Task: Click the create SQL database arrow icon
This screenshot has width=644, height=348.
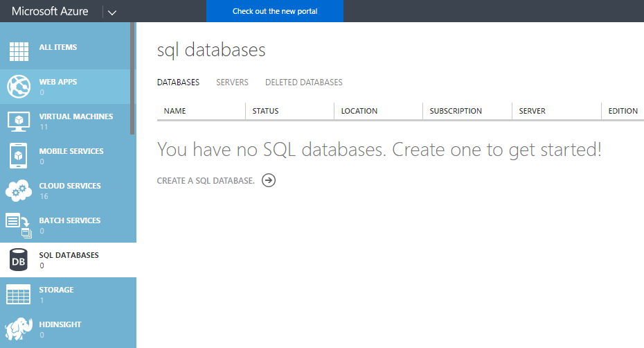Action: tap(269, 180)
